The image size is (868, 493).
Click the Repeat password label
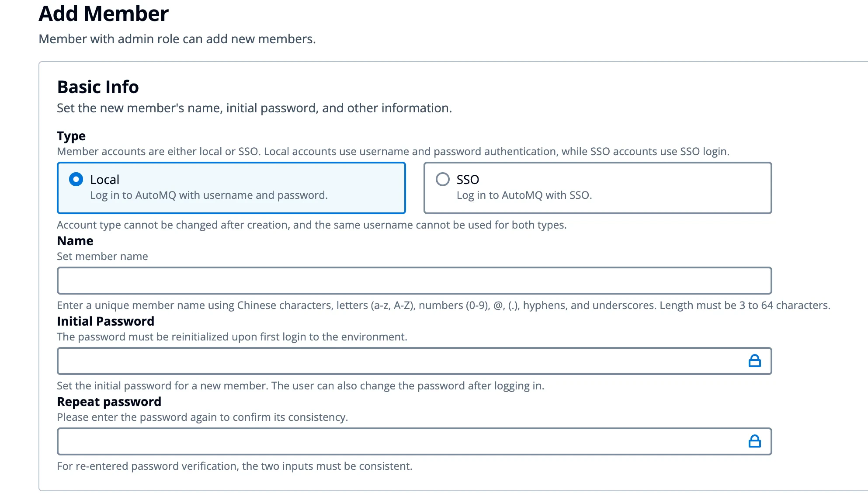tap(109, 402)
